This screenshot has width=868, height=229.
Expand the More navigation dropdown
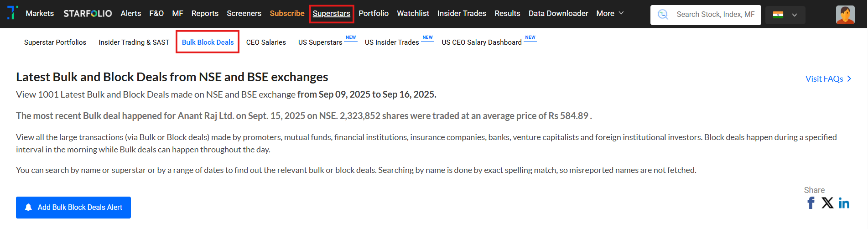click(x=610, y=14)
